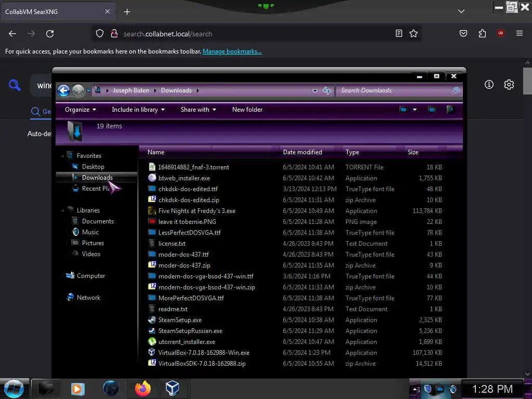
Task: Open the Windows Start orb
Action: tap(14, 389)
